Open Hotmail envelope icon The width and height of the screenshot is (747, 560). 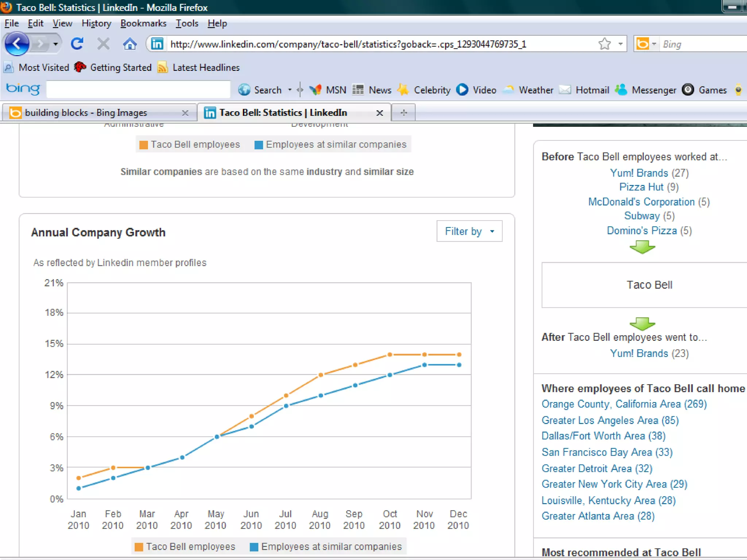click(565, 90)
